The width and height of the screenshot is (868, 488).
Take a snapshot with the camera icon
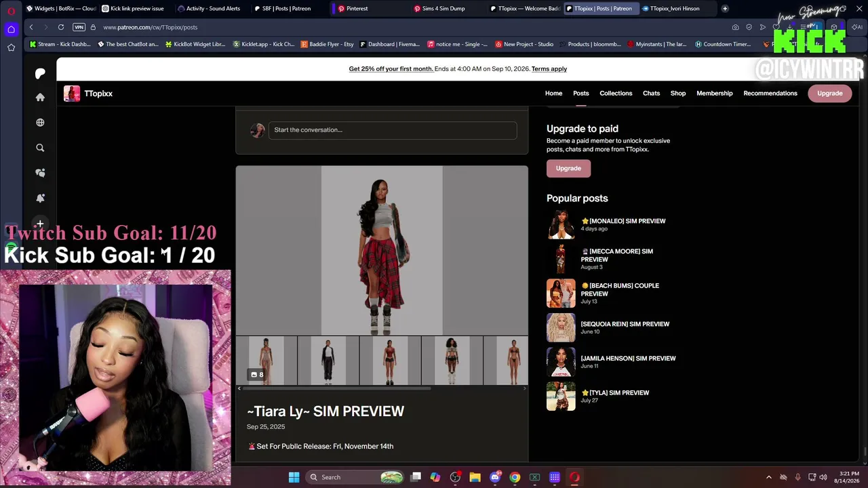(x=736, y=27)
